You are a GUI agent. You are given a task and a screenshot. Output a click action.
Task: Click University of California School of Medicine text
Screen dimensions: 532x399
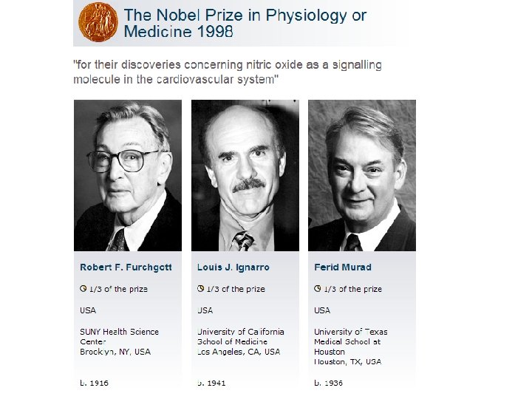(241, 337)
